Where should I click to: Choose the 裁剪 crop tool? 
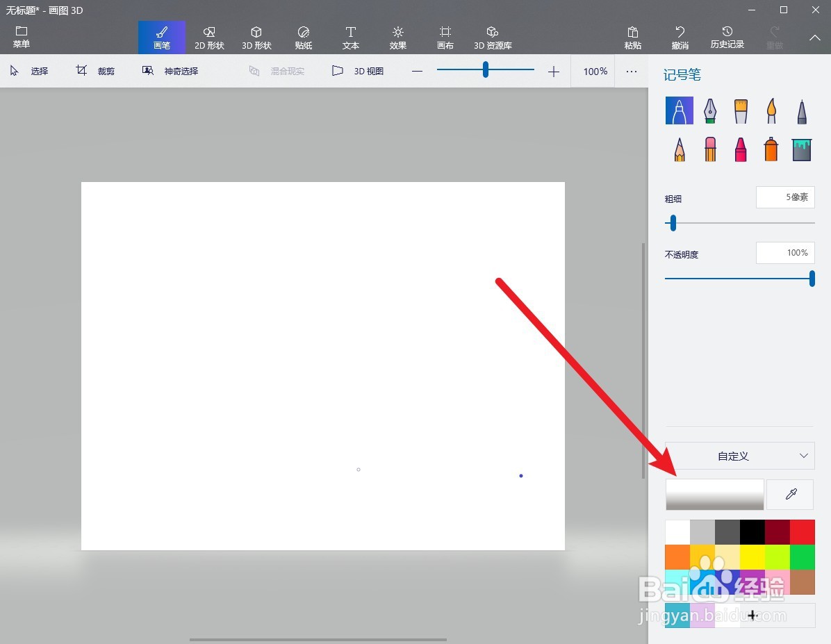[95, 71]
